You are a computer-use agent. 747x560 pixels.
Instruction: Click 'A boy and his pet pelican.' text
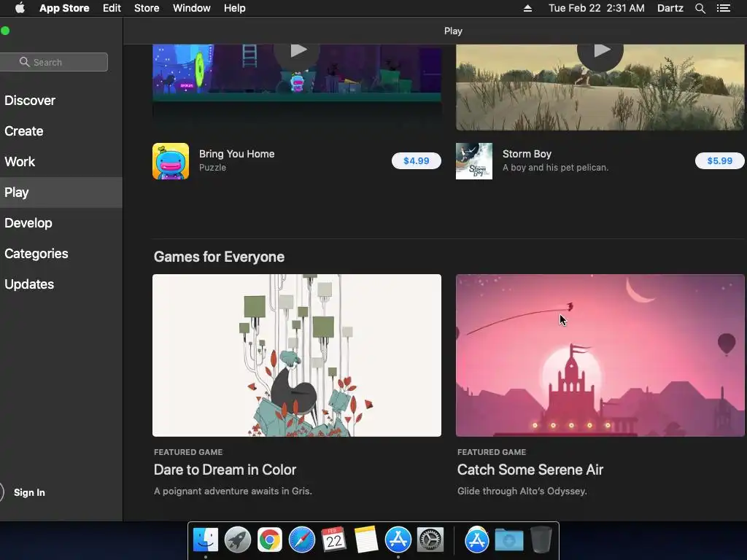(555, 168)
